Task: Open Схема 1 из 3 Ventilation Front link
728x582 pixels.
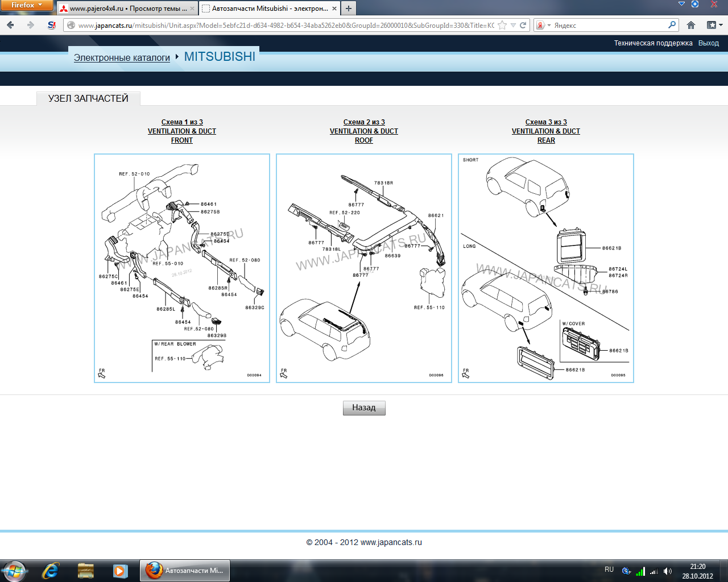Action: tap(182, 131)
